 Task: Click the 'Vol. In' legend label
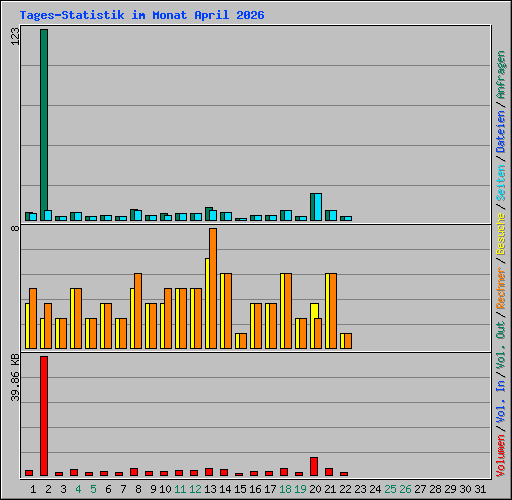tap(501, 402)
